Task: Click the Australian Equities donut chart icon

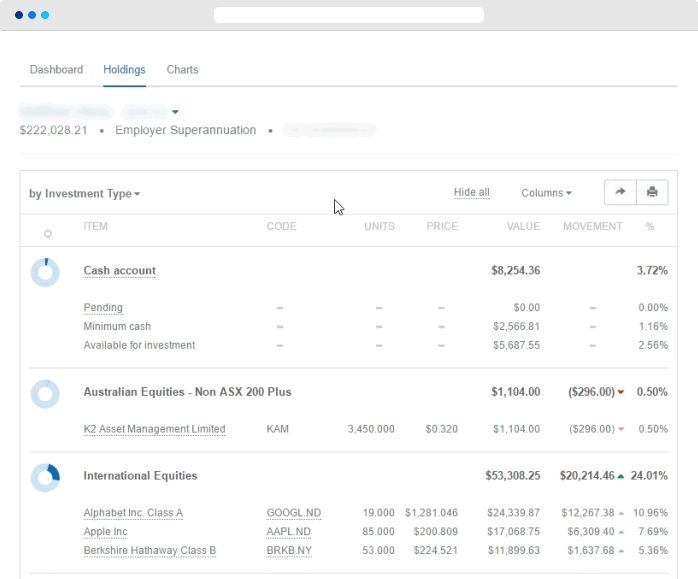Action: click(45, 393)
